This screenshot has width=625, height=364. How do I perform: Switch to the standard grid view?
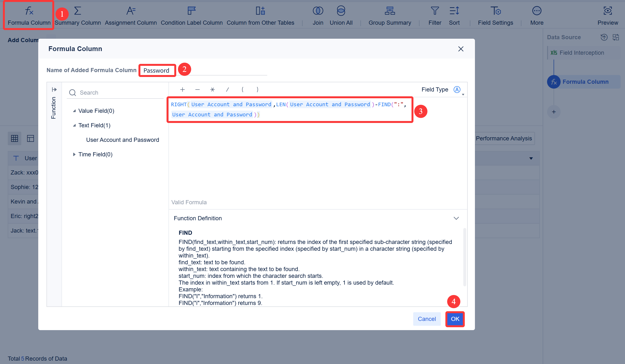[x=14, y=138]
